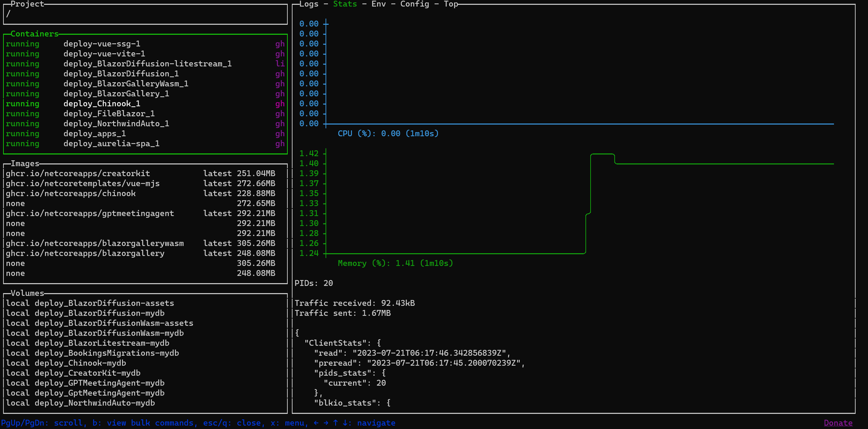Select volume deploy_NorthwindAuto-mydb
Image resolution: width=868 pixels, height=429 pixels.
[95, 403]
